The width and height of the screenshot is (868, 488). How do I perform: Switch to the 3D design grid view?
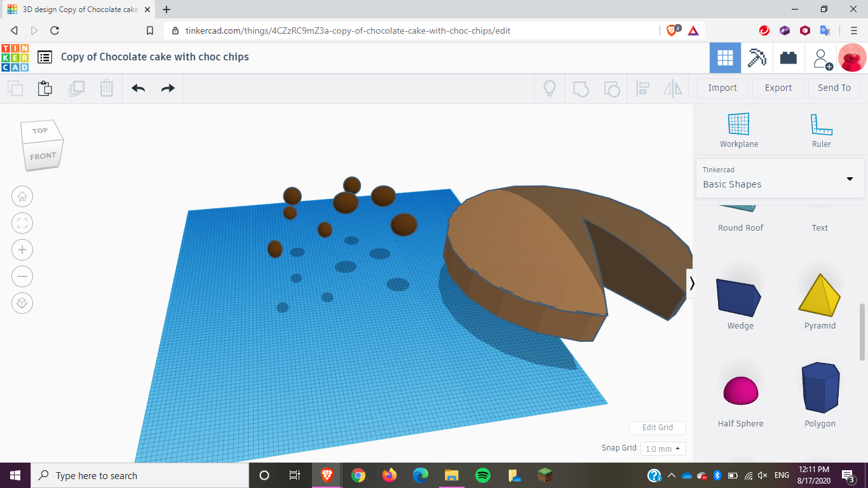[725, 58]
